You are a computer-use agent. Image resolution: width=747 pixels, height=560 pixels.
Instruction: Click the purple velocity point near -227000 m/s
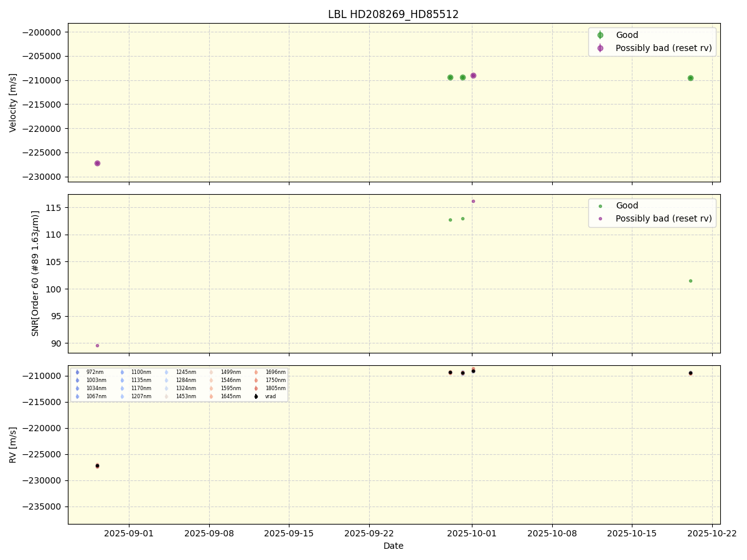pyautogui.click(x=97, y=163)
